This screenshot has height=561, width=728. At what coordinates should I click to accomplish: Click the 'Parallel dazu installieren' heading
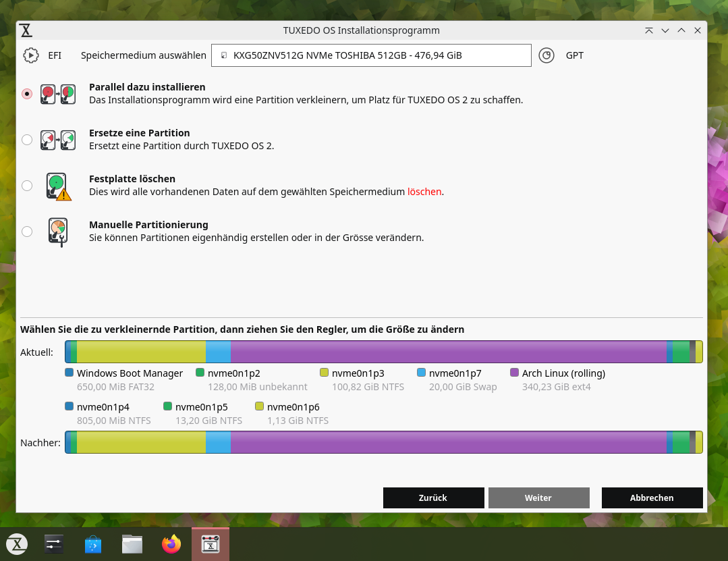147,87
